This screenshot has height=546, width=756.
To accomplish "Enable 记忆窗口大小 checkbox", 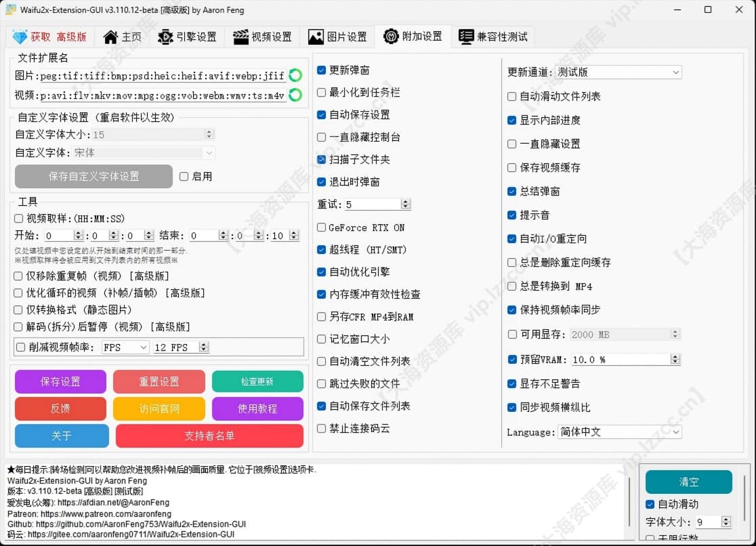I will [322, 339].
